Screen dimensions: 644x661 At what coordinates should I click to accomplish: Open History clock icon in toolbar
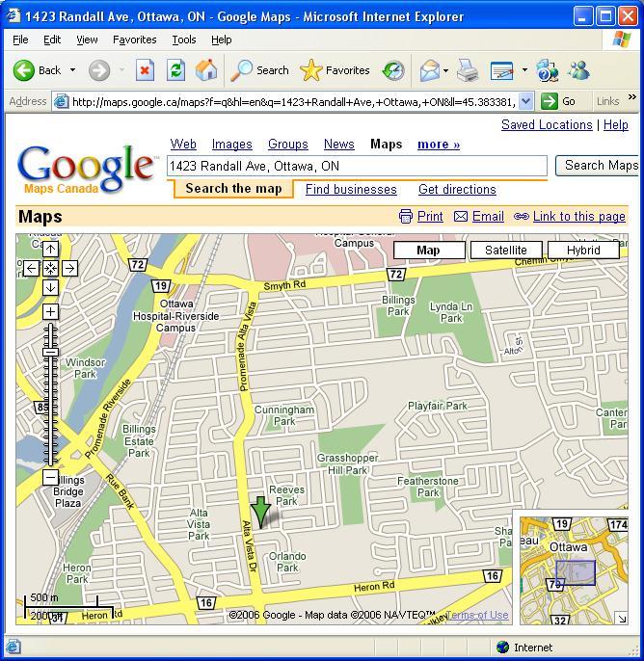[x=393, y=70]
